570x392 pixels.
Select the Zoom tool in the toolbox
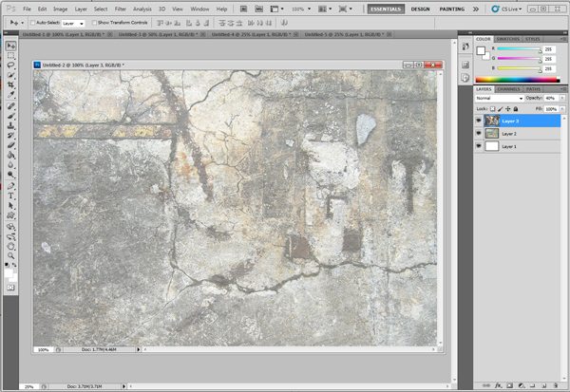point(10,255)
